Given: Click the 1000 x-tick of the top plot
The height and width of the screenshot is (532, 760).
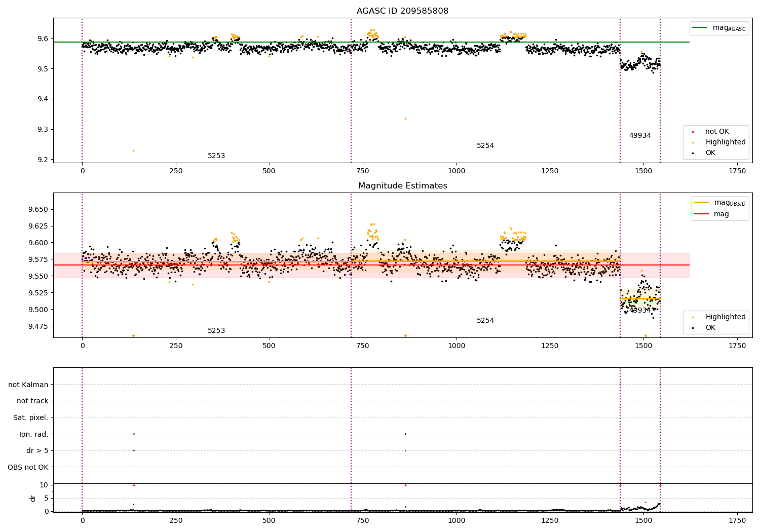Looking at the screenshot, I should [x=456, y=171].
